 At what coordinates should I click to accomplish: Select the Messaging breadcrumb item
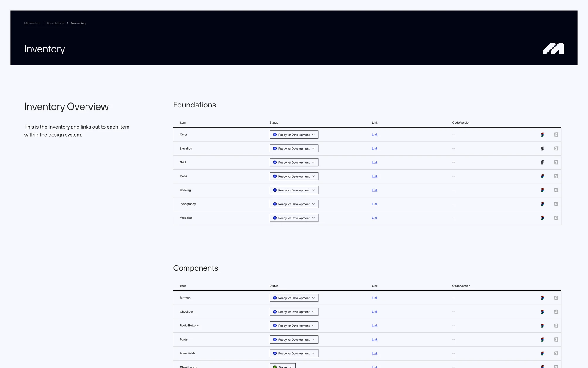coord(78,23)
